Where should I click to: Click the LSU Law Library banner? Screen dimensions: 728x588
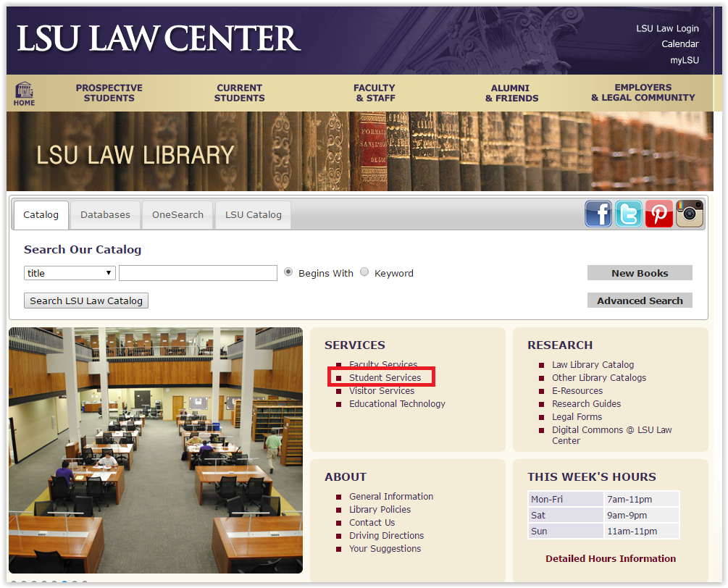pyautogui.click(x=360, y=151)
